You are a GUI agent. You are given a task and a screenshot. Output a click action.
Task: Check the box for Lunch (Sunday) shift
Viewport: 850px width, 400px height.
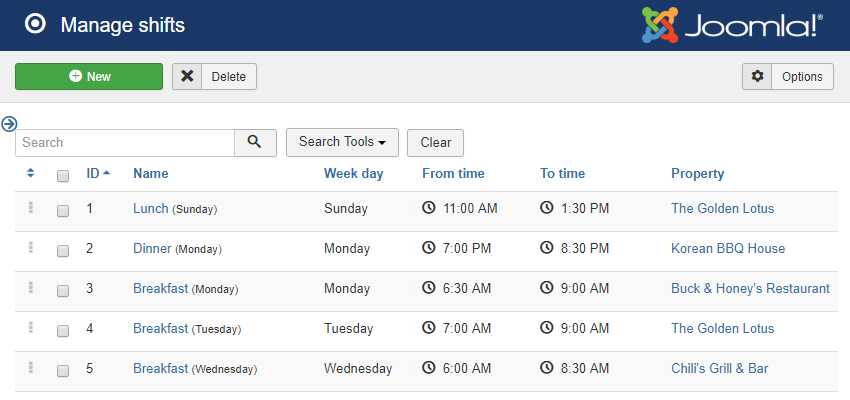[63, 211]
